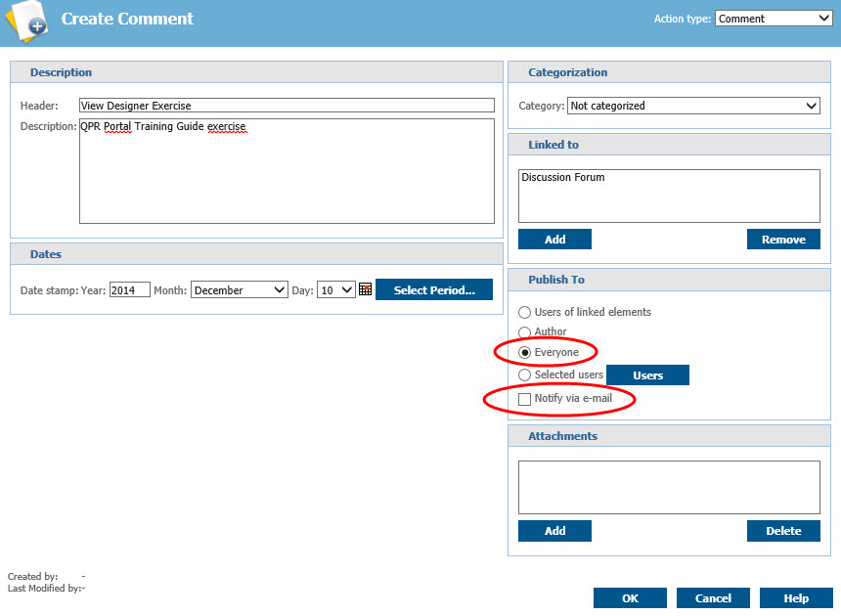Expand the Category dropdown list
The width and height of the screenshot is (841, 616).
point(693,106)
